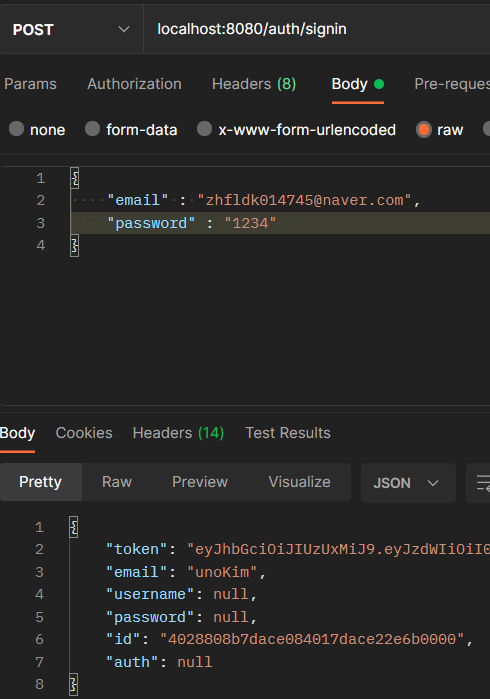490x699 pixels.
Task: Switch to Visualize response view
Action: [300, 482]
